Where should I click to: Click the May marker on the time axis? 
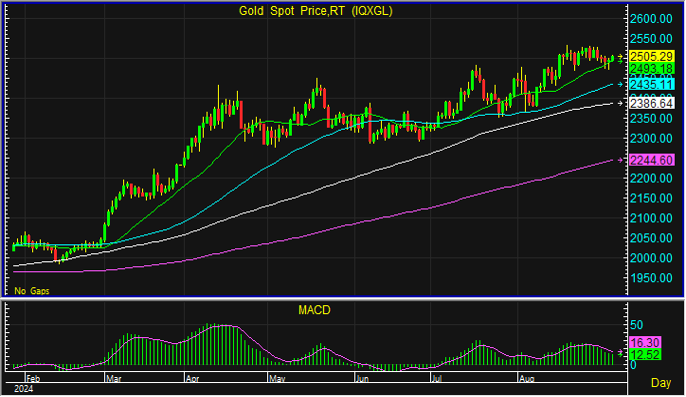276,378
